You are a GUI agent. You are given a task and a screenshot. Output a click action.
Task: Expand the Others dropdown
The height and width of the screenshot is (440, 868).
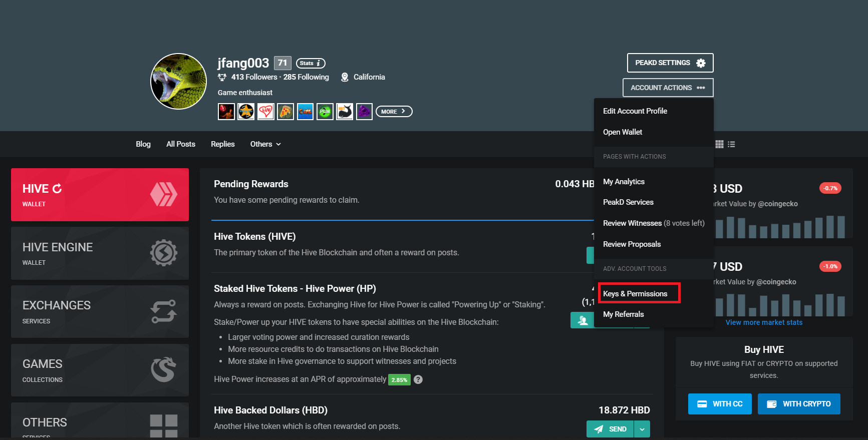coord(265,144)
